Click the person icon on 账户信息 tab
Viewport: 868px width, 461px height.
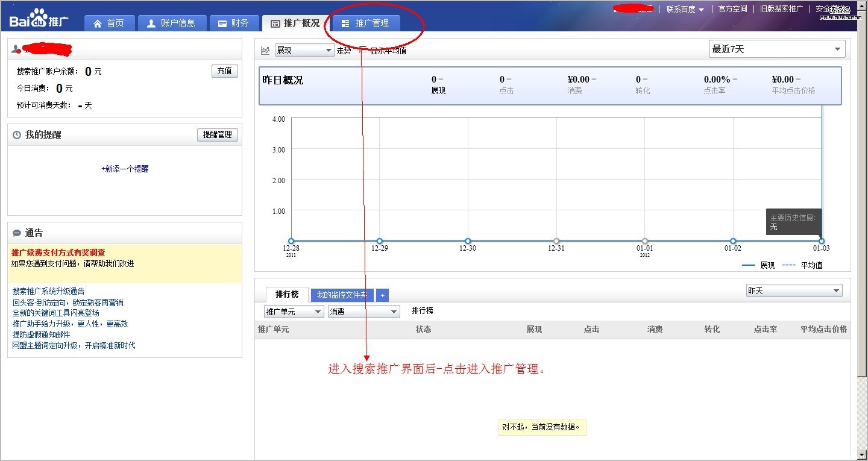[x=151, y=24]
